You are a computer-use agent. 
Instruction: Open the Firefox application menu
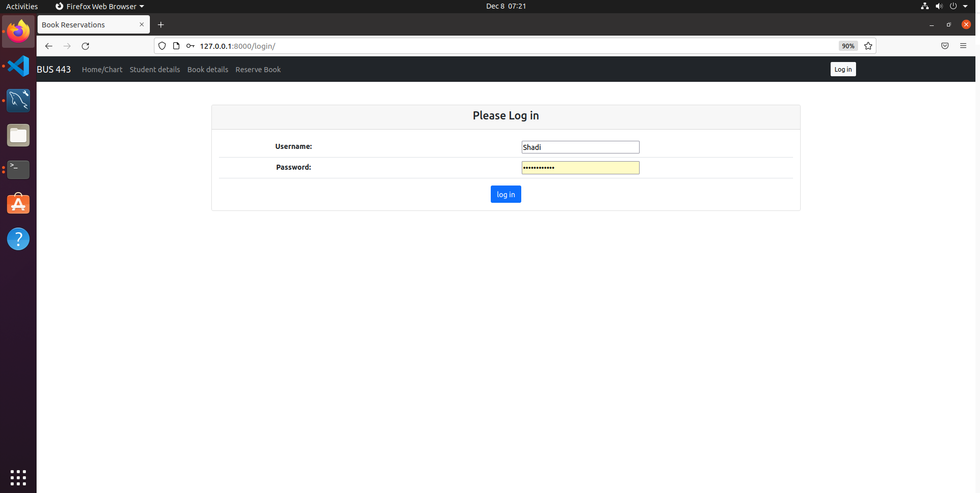pyautogui.click(x=964, y=46)
